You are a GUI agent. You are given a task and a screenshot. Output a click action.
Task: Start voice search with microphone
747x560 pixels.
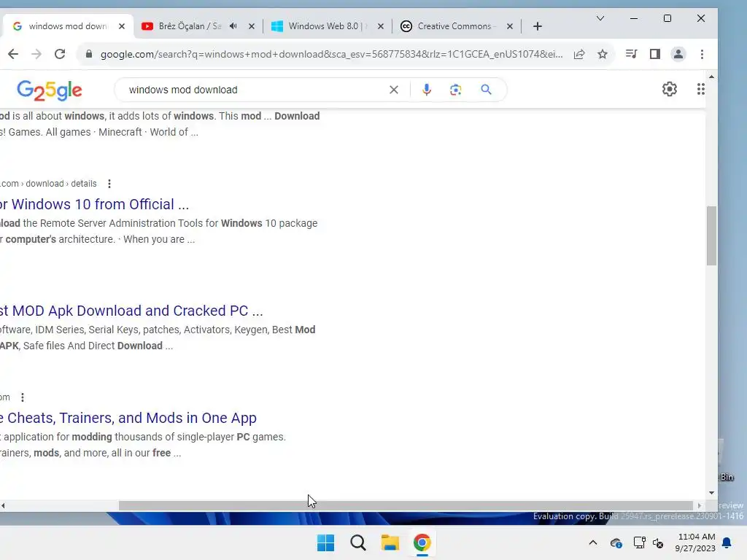[x=426, y=90]
